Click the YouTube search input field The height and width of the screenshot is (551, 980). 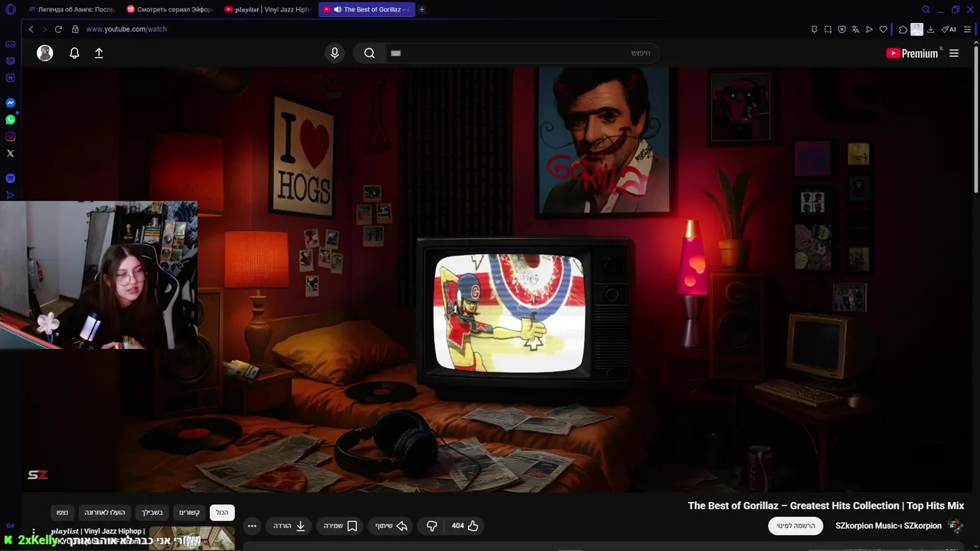tap(521, 53)
